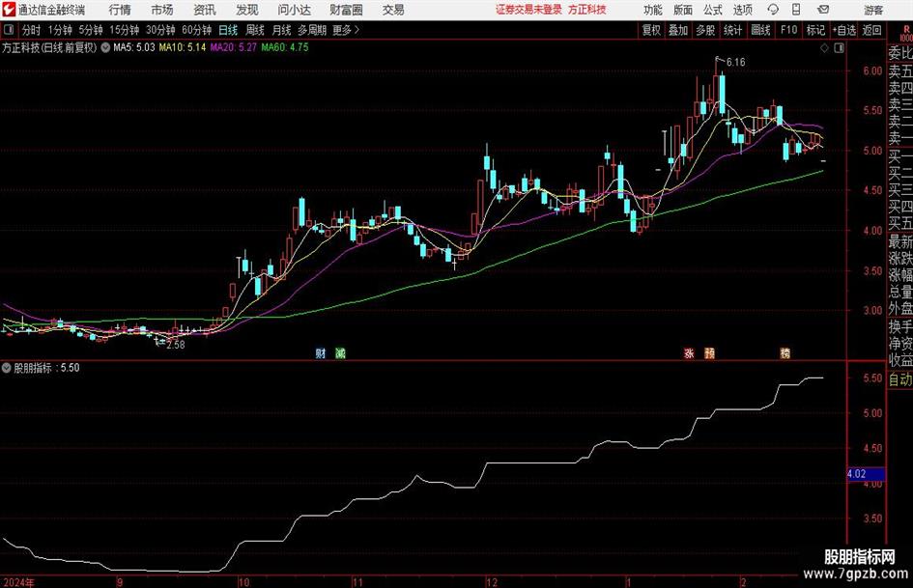This screenshot has height=588, width=913.
Task: Click the diamond icon above the chart
Action: coord(824,47)
